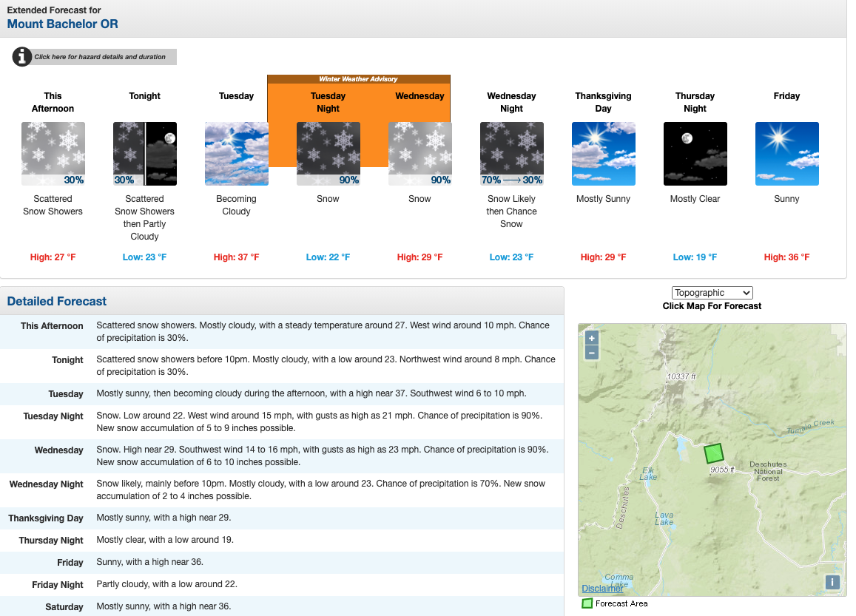Click Lava Lake label on the map
Viewport: 856px width, 616px height.
664,518
